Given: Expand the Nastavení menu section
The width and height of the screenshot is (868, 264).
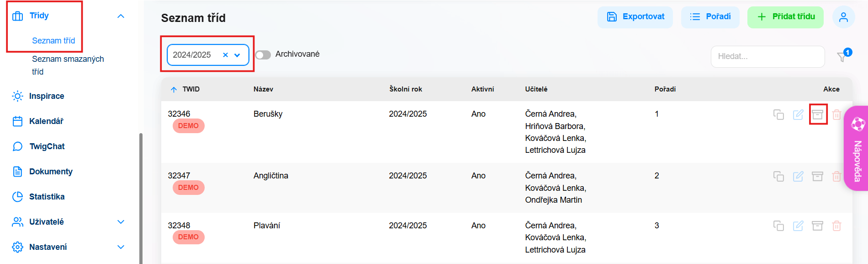Looking at the screenshot, I should tap(121, 247).
